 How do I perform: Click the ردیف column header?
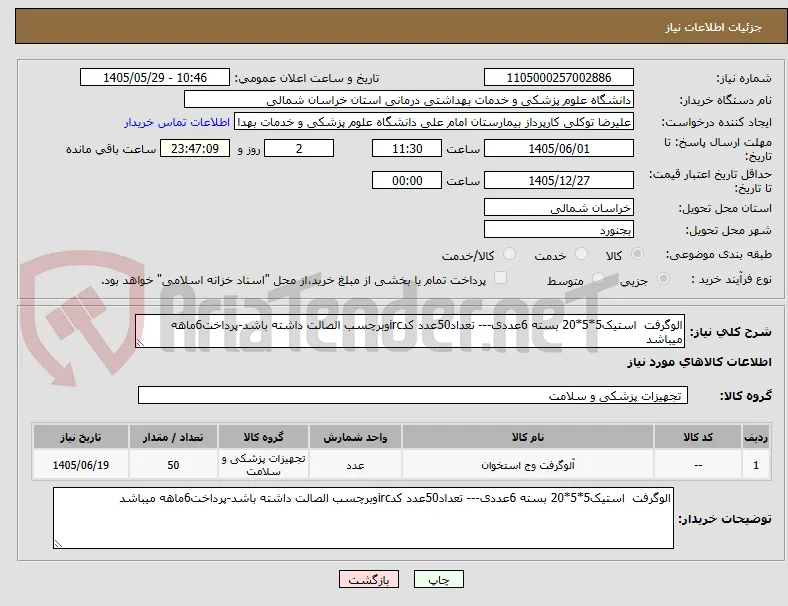pyautogui.click(x=756, y=437)
